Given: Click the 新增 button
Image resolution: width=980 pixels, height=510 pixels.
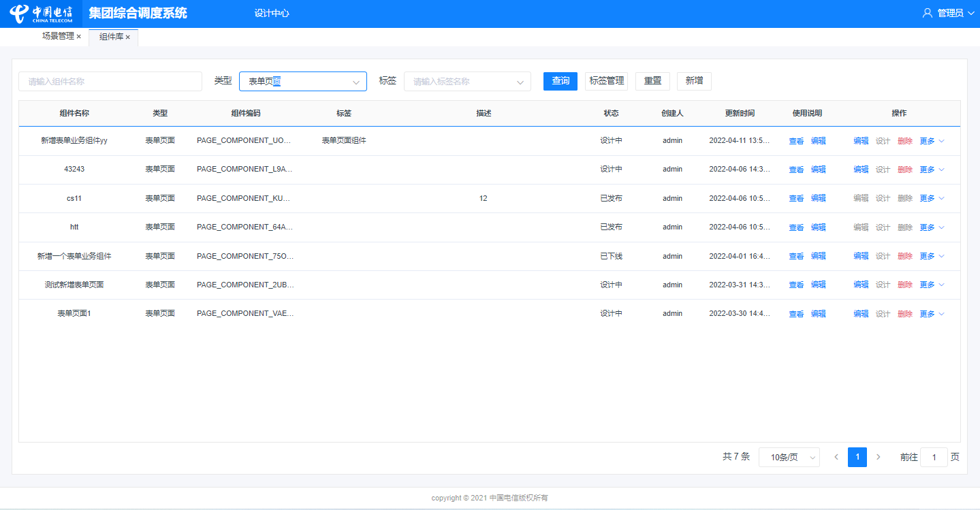Looking at the screenshot, I should (x=694, y=81).
